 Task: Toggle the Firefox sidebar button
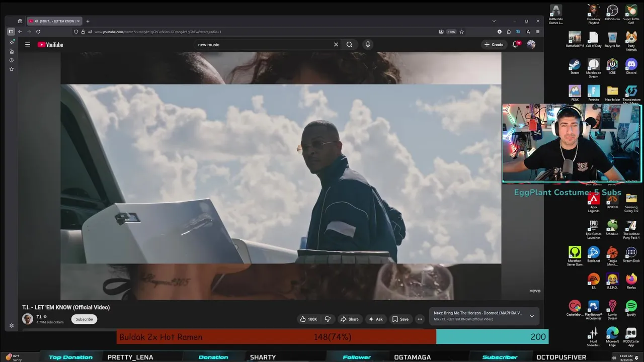point(11,32)
